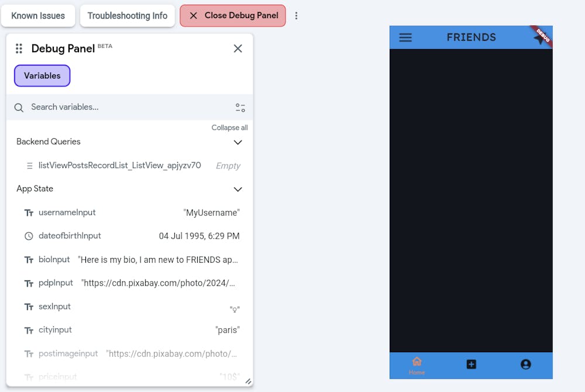Select cityinput variable

point(129,330)
